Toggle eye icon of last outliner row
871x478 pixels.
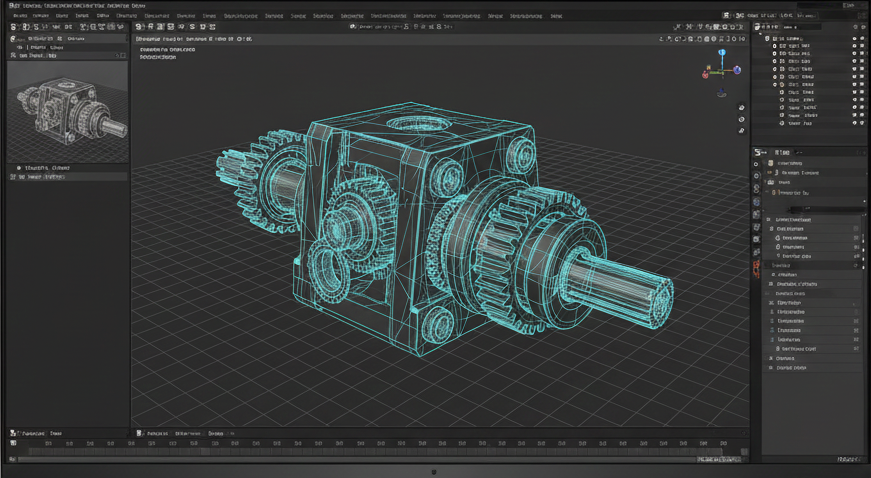(854, 123)
